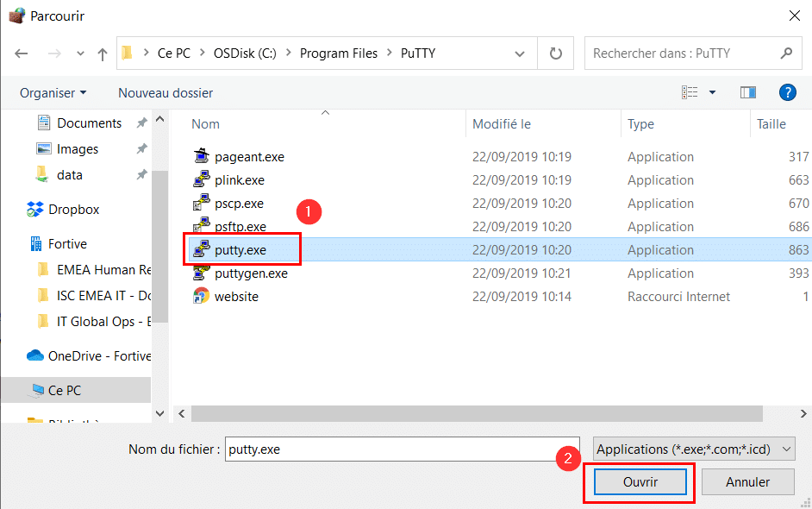This screenshot has width=812, height=509.
Task: Select putty.exe file icon
Action: coord(202,249)
